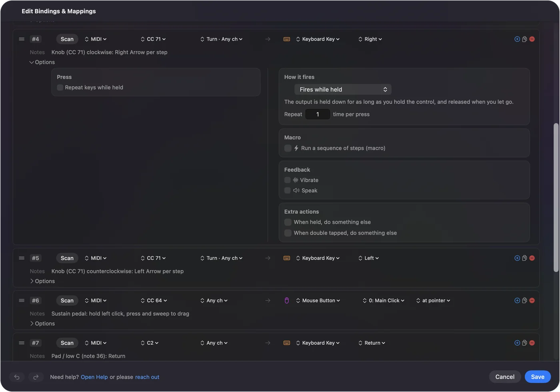The width and height of the screenshot is (560, 392).
Task: Open the 0: Main Click dropdown
Action: pos(384,300)
